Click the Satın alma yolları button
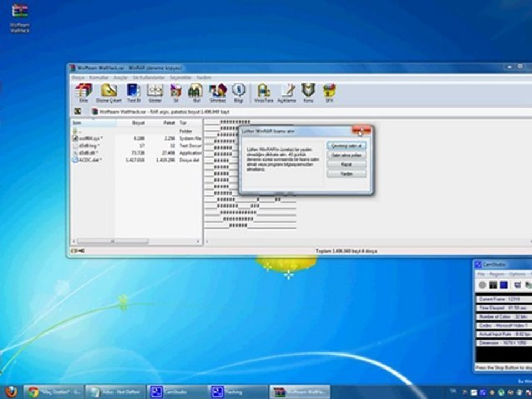532x399 pixels. 346,155
